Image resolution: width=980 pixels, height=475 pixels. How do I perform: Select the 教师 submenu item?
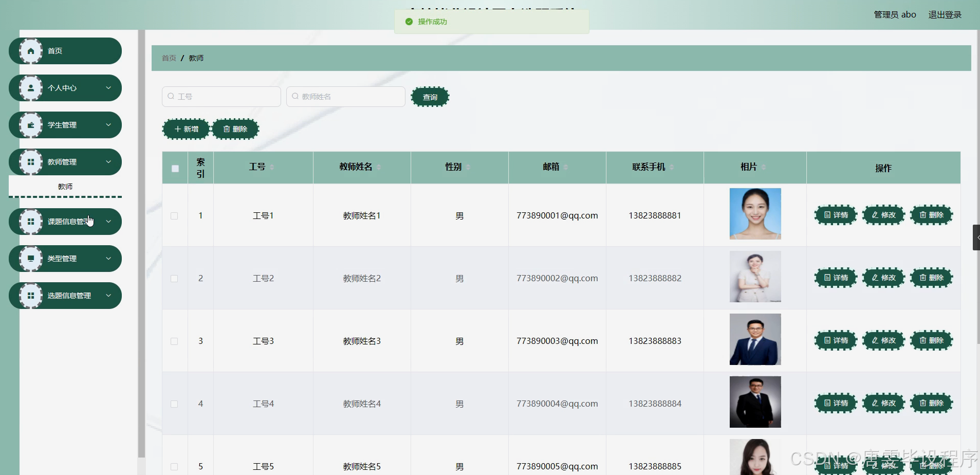click(65, 187)
